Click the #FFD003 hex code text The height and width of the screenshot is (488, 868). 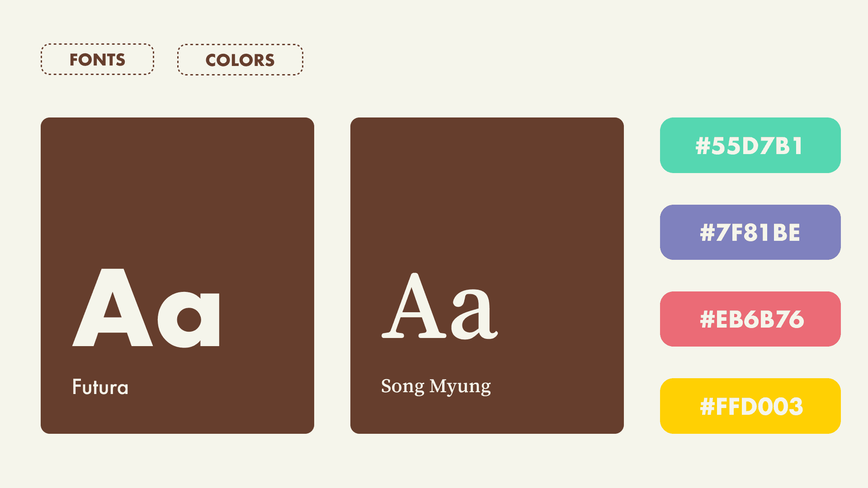pyautogui.click(x=751, y=406)
